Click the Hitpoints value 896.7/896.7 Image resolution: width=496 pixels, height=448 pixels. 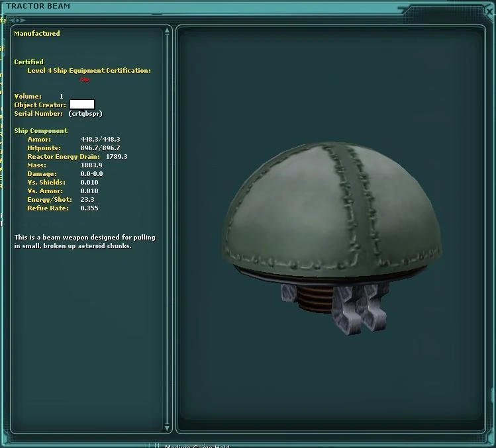pos(100,148)
